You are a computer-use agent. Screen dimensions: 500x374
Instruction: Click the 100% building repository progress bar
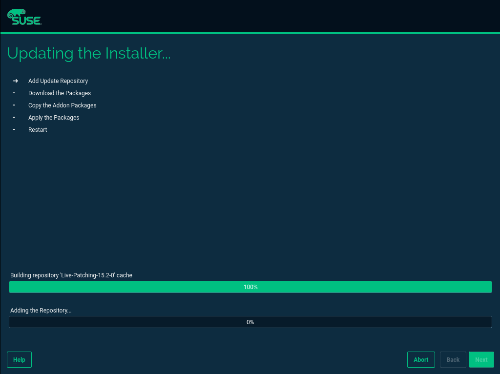(250, 287)
